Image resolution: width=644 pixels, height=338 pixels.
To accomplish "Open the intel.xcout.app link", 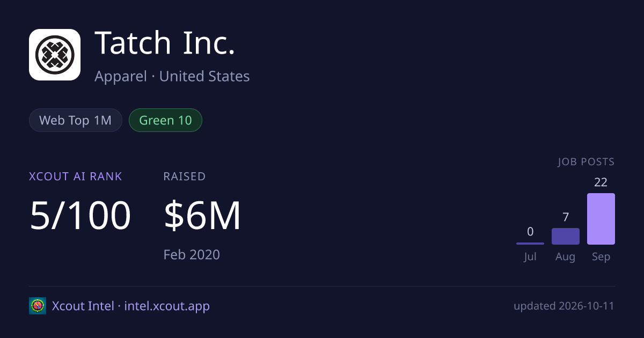I will [167, 306].
